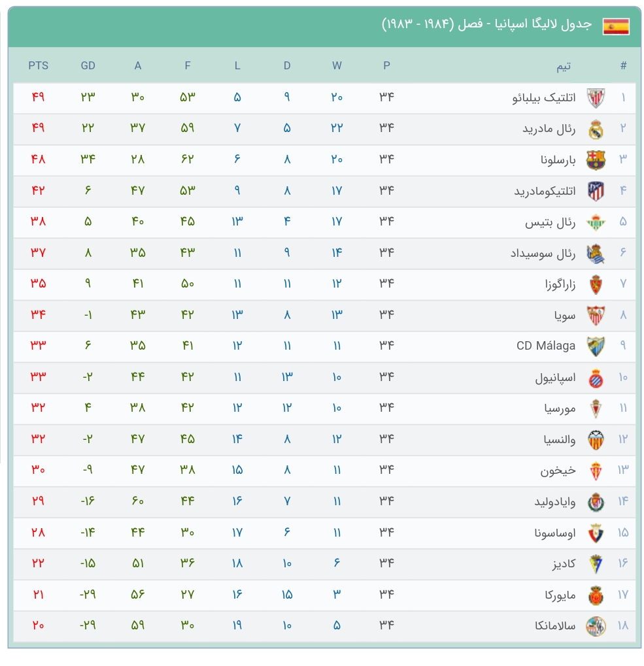Click the Barcelona club crest
The height and width of the screenshot is (666, 644).
[x=596, y=160]
